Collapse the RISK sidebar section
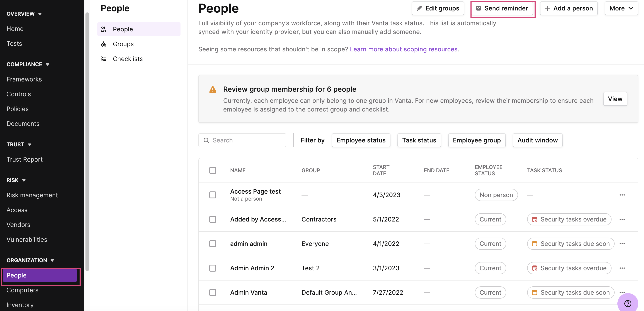Image resolution: width=644 pixels, height=311 pixels. pos(16,180)
